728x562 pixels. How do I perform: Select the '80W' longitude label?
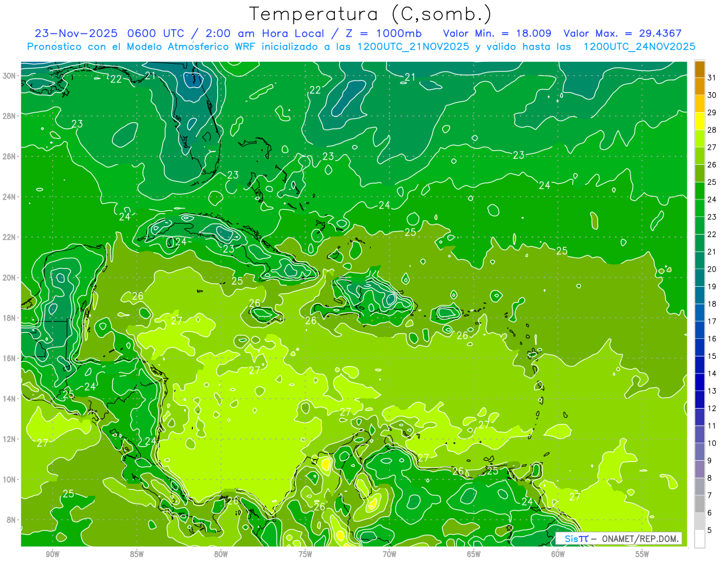pos(221,554)
